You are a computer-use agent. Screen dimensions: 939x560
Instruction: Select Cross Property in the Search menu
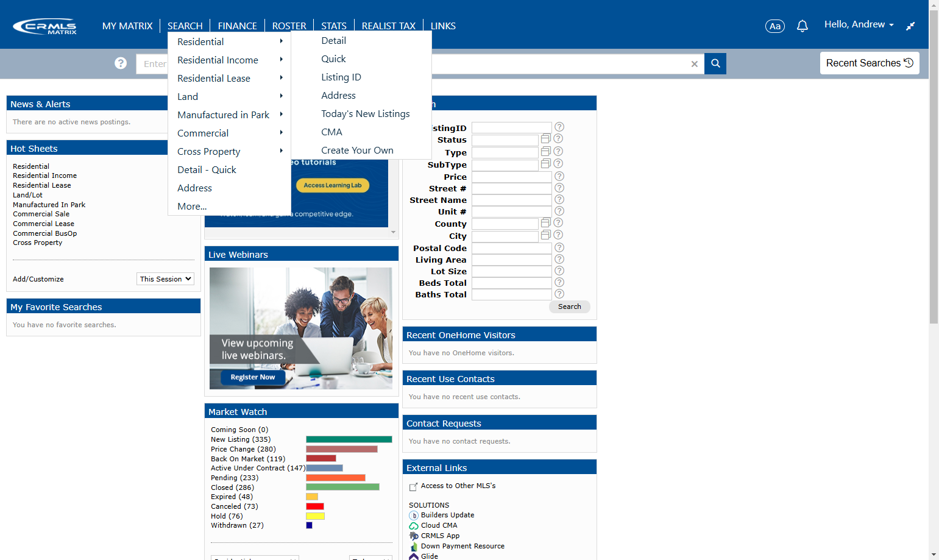point(209,152)
